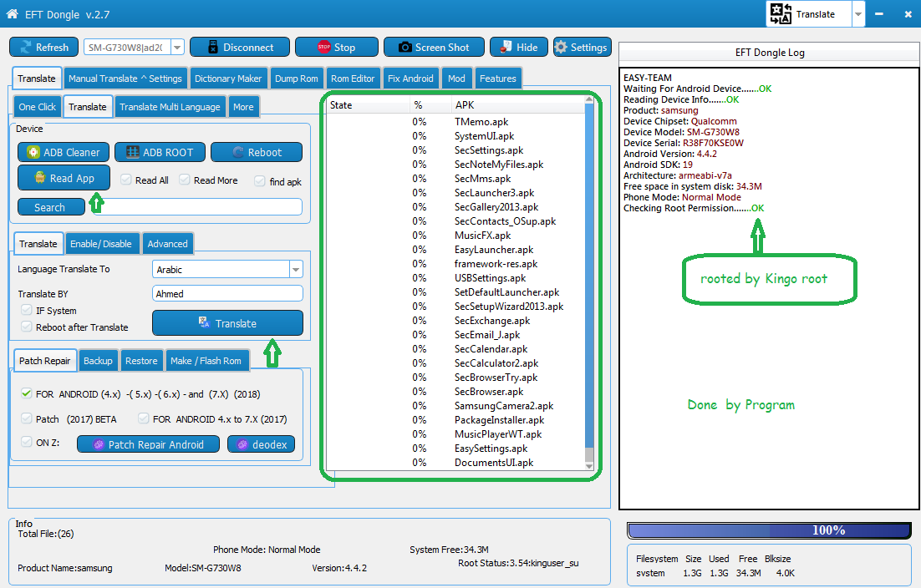The image size is (921, 588).
Task: Switch to the Backup tab
Action: tap(98, 361)
